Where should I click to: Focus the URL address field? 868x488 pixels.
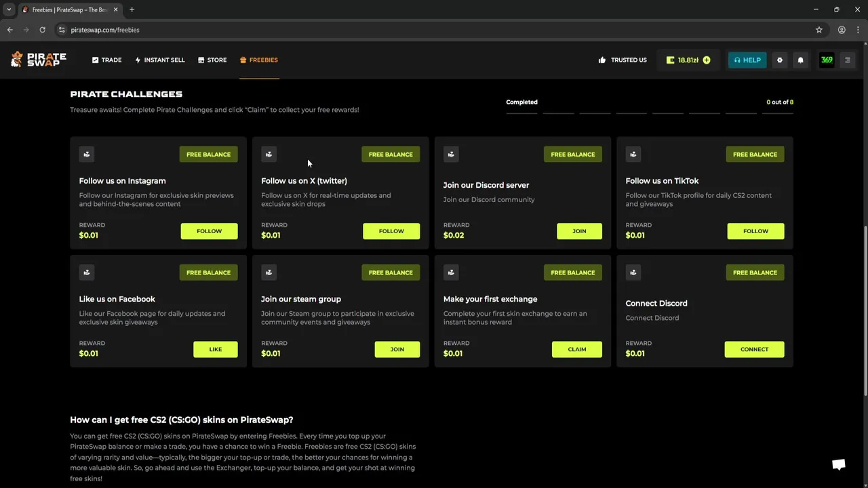pyautogui.click(x=407, y=30)
